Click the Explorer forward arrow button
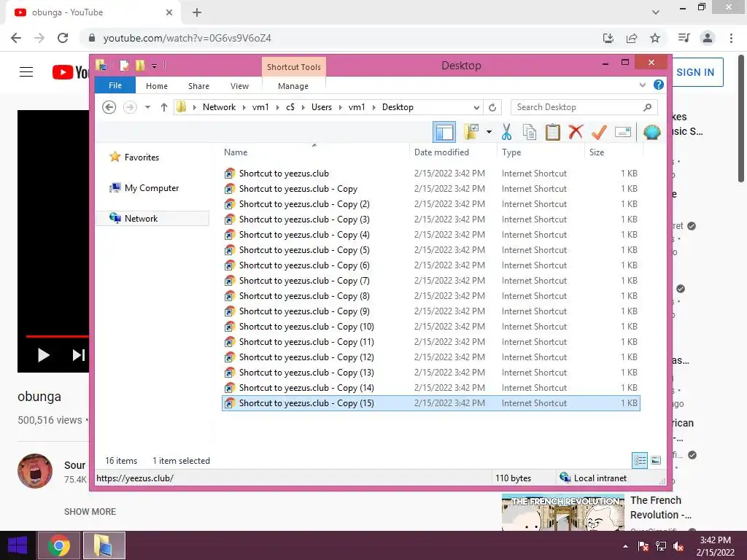Screen dimensions: 747x560 (x=130, y=107)
